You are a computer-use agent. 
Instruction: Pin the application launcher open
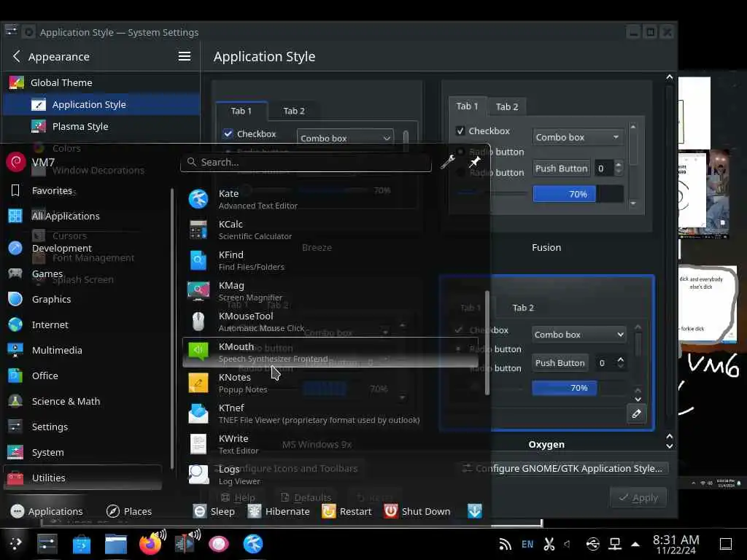click(x=474, y=163)
